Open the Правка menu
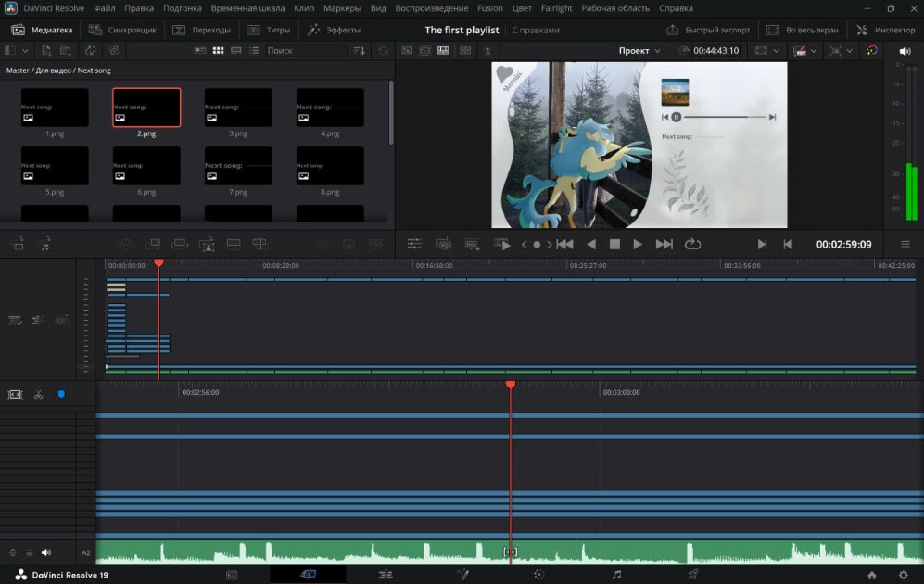 (x=139, y=8)
